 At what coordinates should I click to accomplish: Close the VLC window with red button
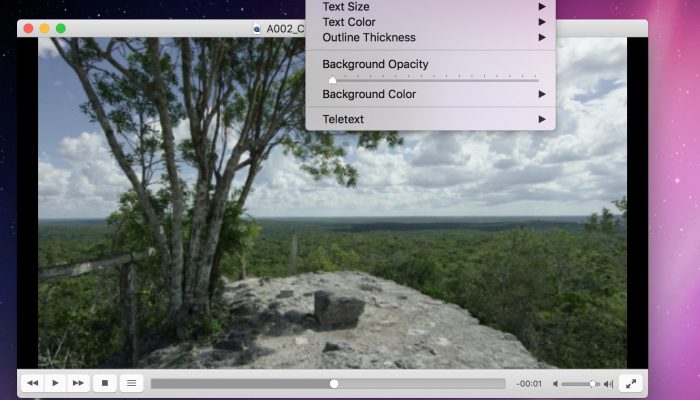tap(28, 29)
